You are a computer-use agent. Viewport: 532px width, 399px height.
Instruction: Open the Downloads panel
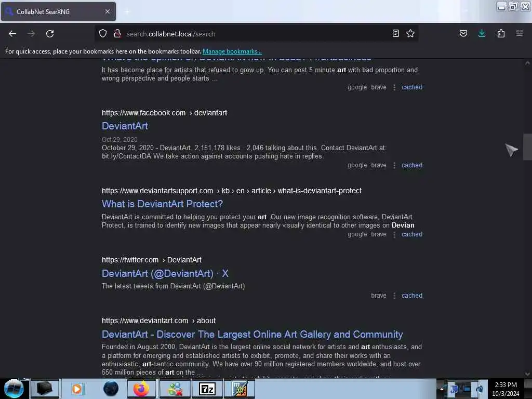click(482, 33)
